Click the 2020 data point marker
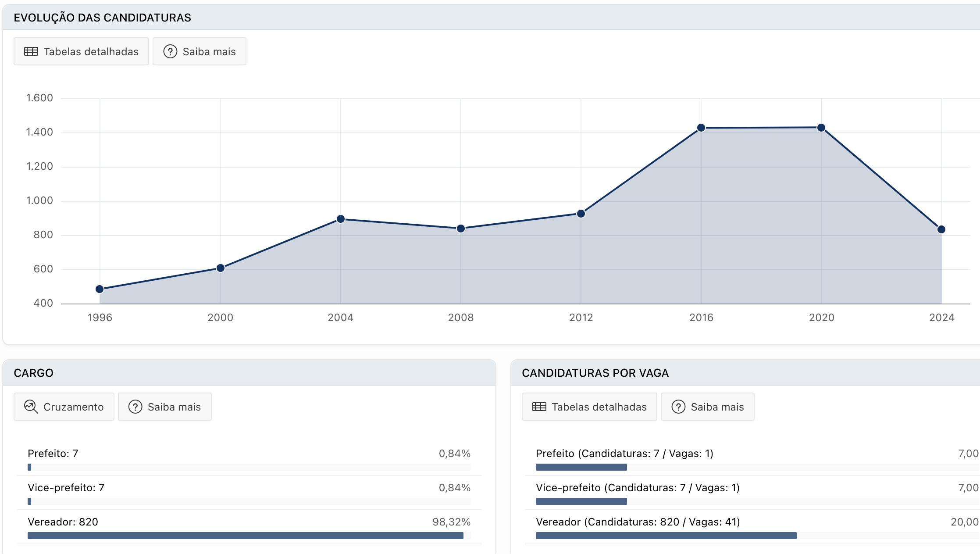This screenshot has width=980, height=554. 821,128
